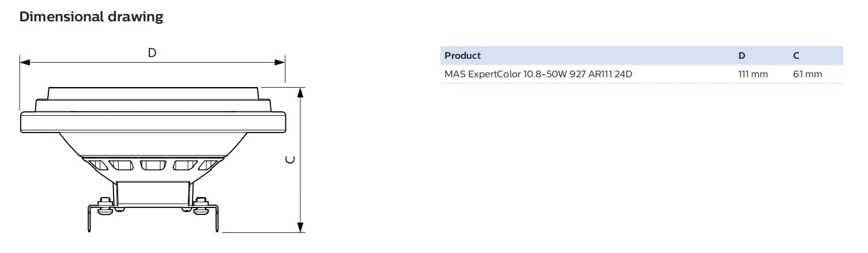Click the top lens cap of the lamp drawing
This screenshot has width=868, height=253.
pos(153,93)
